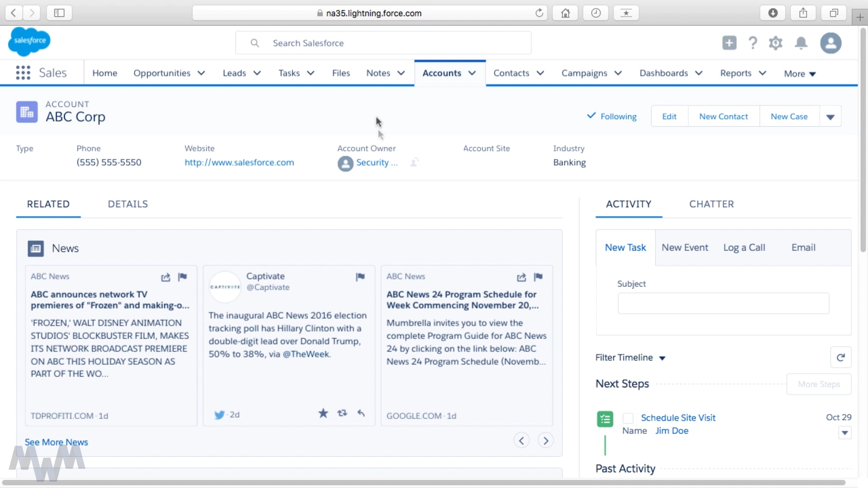This screenshot has height=488, width=868.
Task: Click the New Contact button
Action: (x=724, y=117)
